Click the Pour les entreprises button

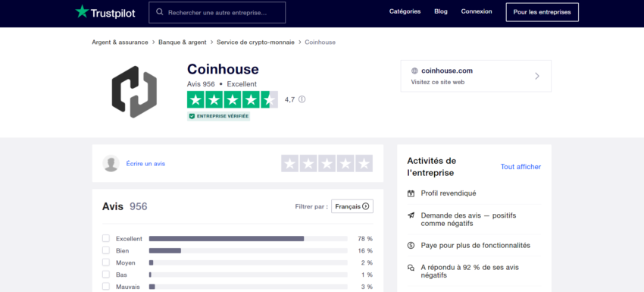(x=542, y=12)
